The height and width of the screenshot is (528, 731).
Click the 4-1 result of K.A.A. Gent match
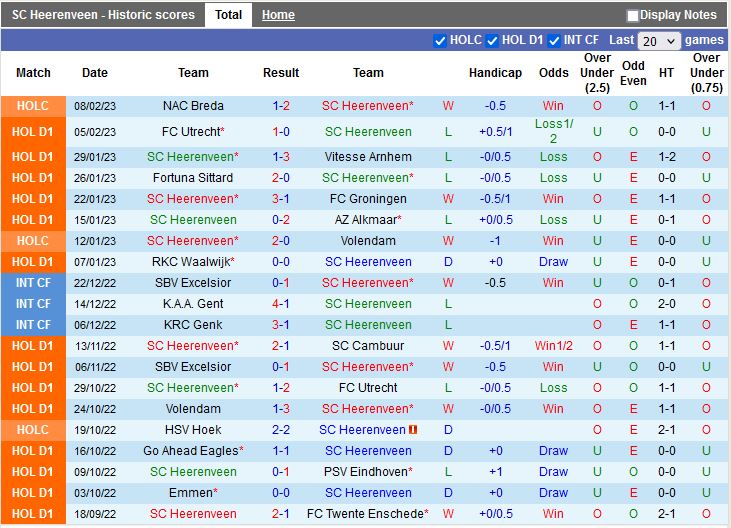pyautogui.click(x=281, y=304)
